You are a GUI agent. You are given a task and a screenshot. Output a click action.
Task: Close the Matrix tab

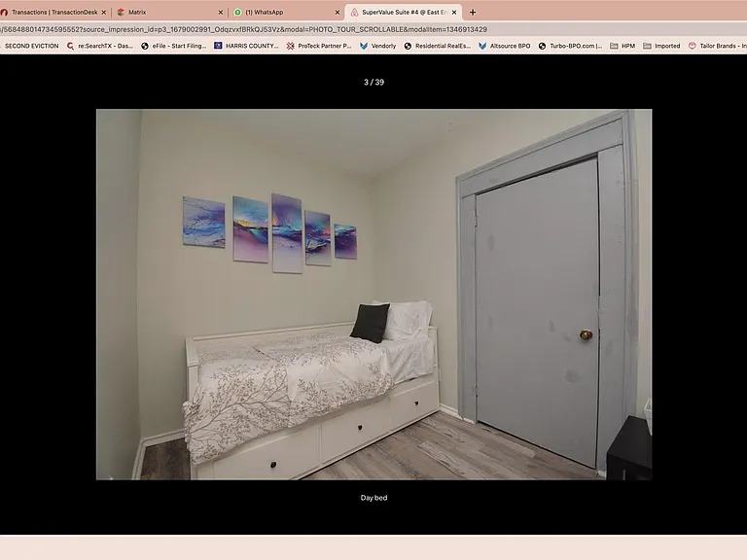tap(221, 13)
